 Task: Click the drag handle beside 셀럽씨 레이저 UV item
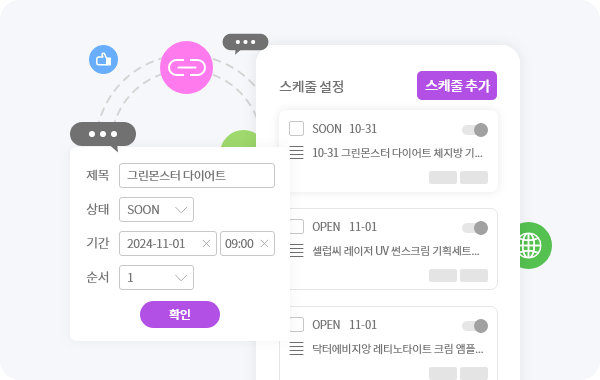click(x=297, y=251)
